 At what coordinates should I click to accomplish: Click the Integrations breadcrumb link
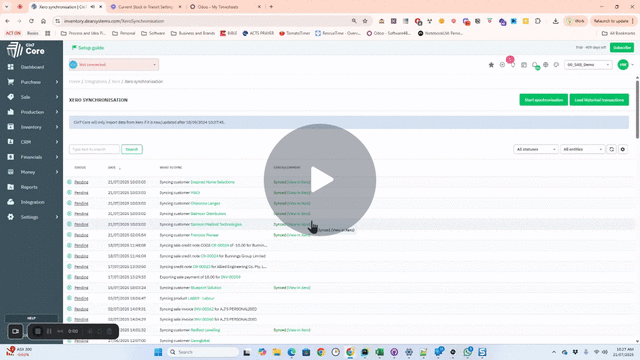point(96,82)
